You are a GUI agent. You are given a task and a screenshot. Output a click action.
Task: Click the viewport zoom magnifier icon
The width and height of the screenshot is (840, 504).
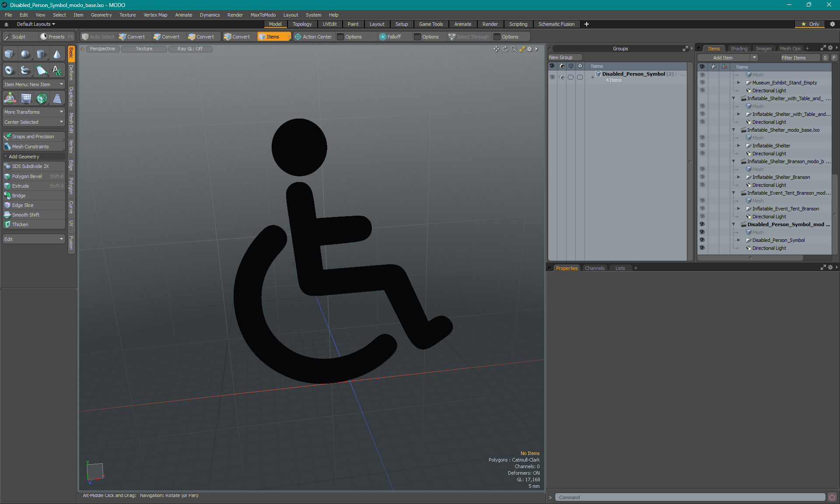(x=514, y=49)
